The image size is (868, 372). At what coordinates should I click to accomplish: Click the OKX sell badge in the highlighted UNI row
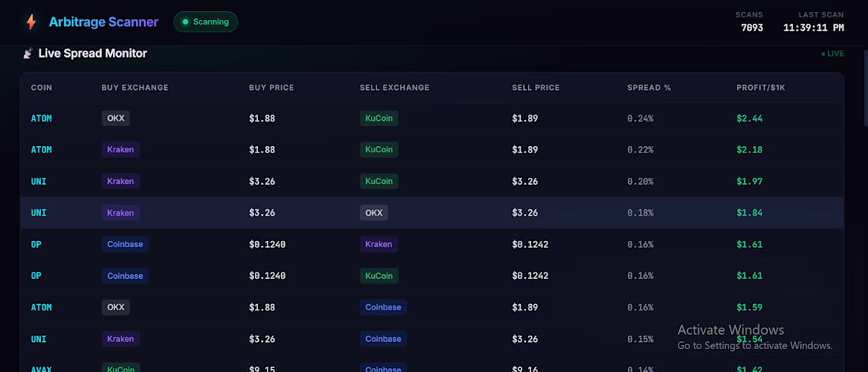[374, 213]
